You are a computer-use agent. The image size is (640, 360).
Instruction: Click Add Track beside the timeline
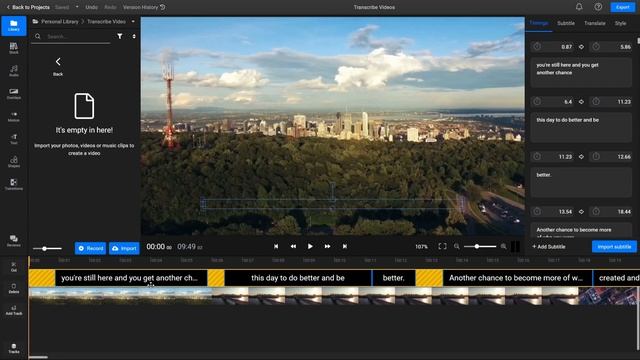(14, 311)
